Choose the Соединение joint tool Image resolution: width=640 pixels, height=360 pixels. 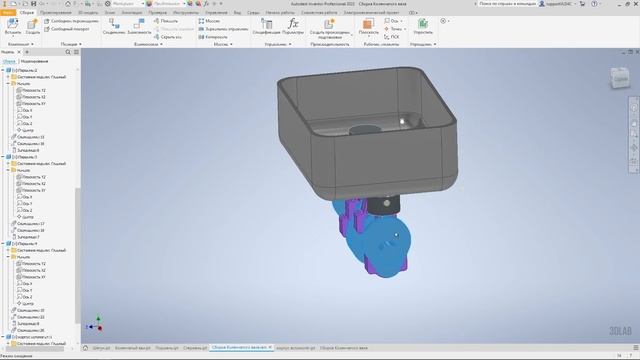pos(114,26)
